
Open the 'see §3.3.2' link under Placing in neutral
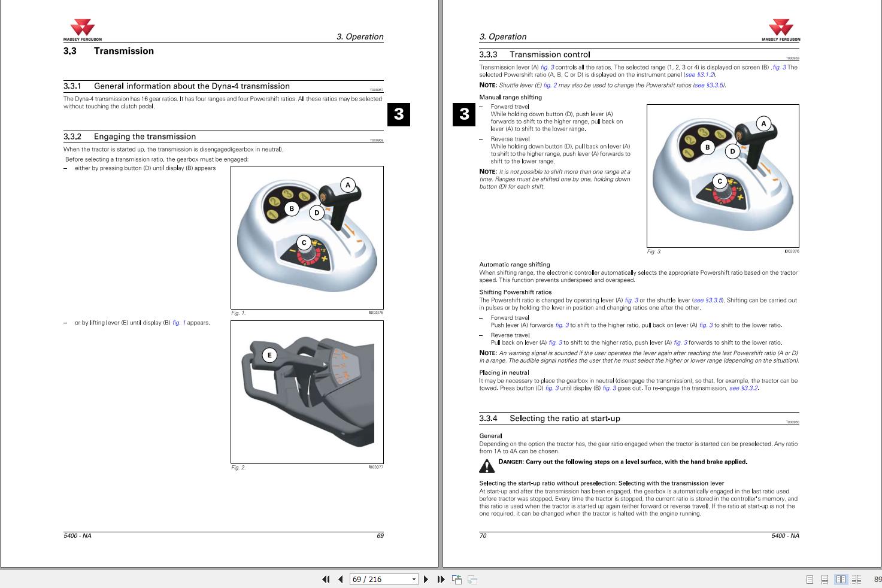pos(744,388)
